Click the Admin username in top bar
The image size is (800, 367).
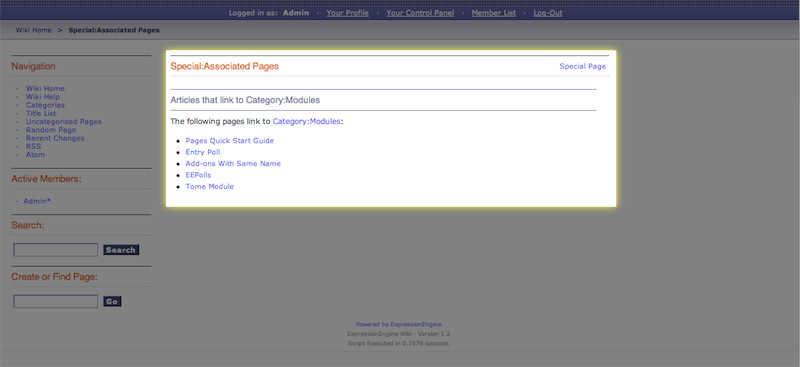click(x=296, y=13)
